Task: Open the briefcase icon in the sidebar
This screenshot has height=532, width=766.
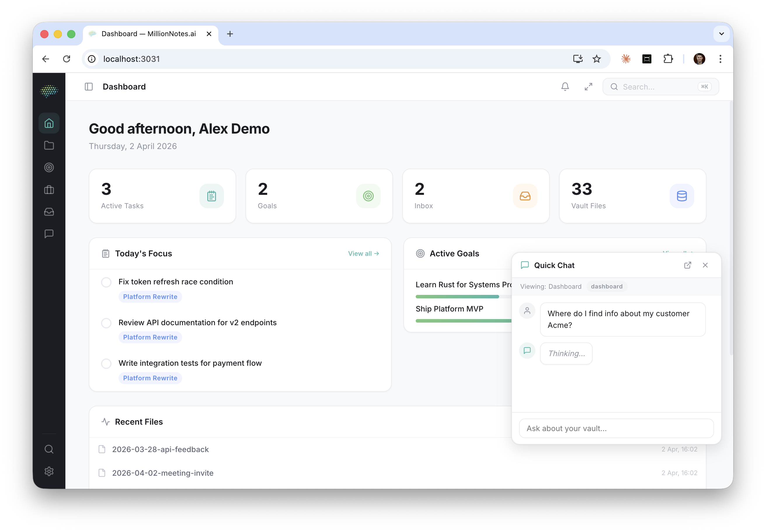Action: click(x=49, y=190)
